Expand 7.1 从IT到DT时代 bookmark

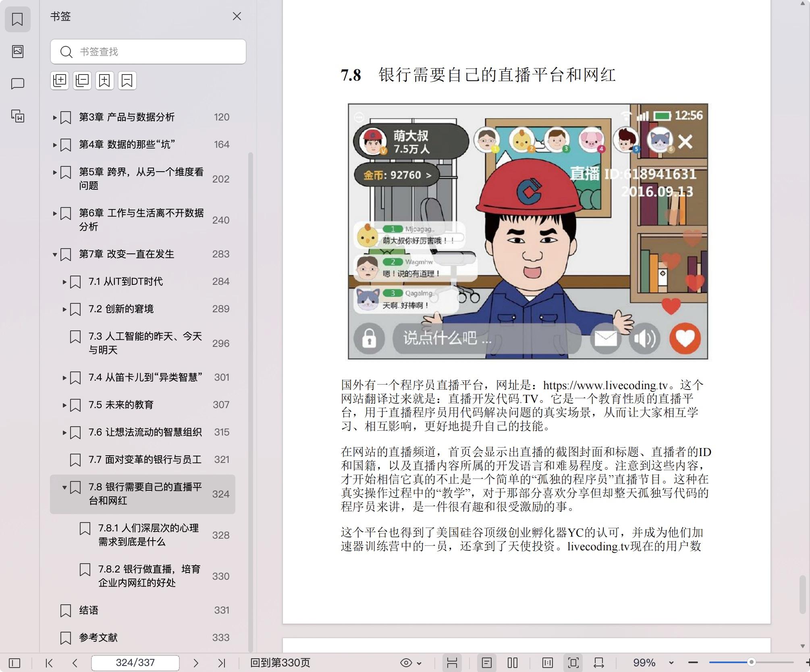pyautogui.click(x=64, y=282)
